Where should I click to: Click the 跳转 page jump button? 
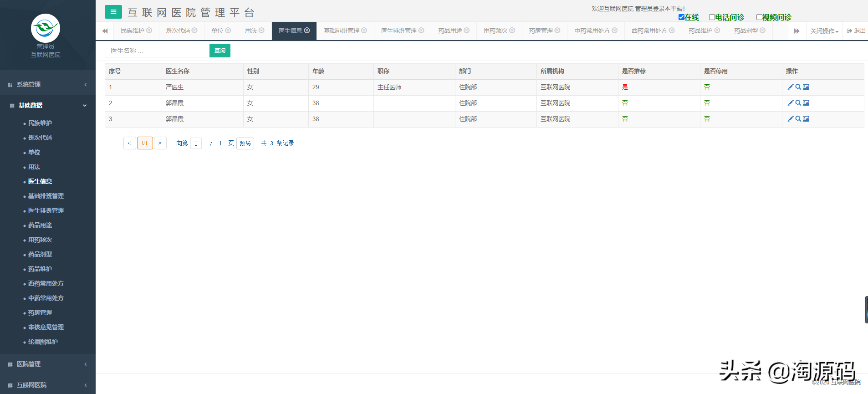pos(245,143)
